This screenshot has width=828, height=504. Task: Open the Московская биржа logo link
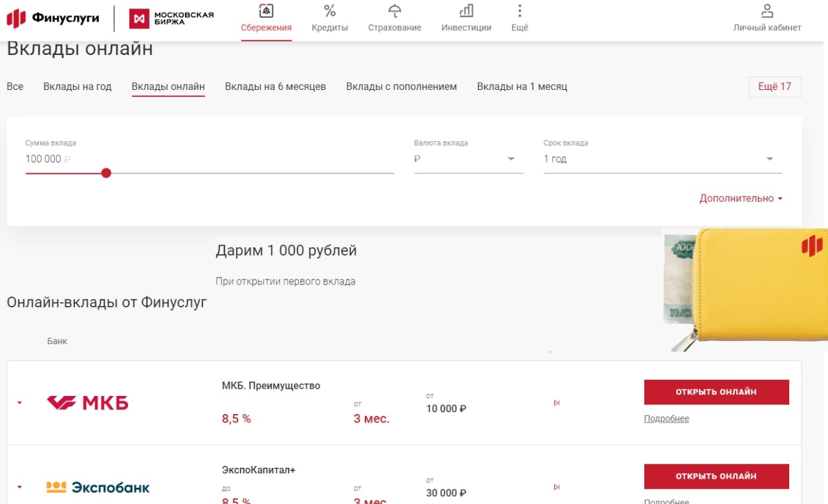[171, 18]
